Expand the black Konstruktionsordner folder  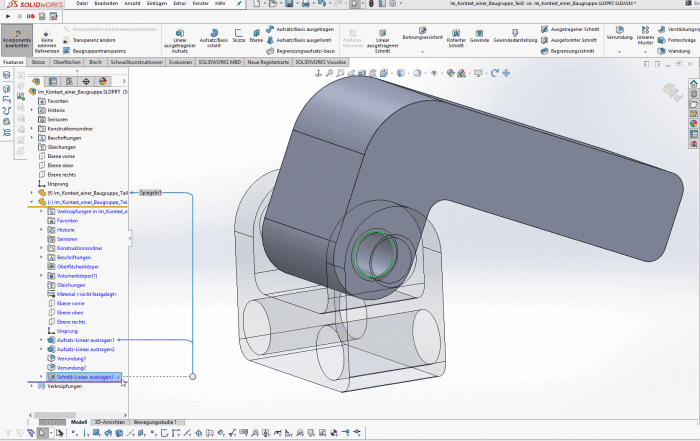32,129
